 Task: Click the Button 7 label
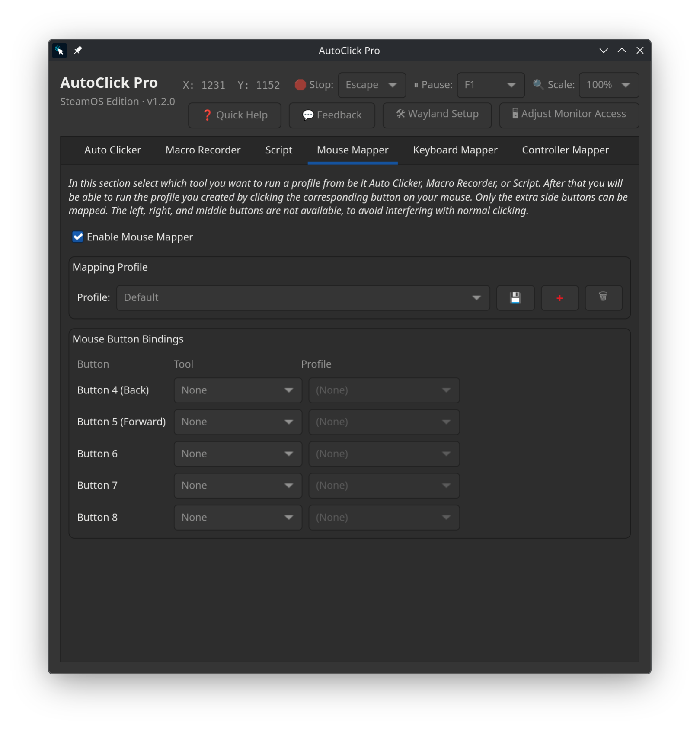(x=97, y=486)
